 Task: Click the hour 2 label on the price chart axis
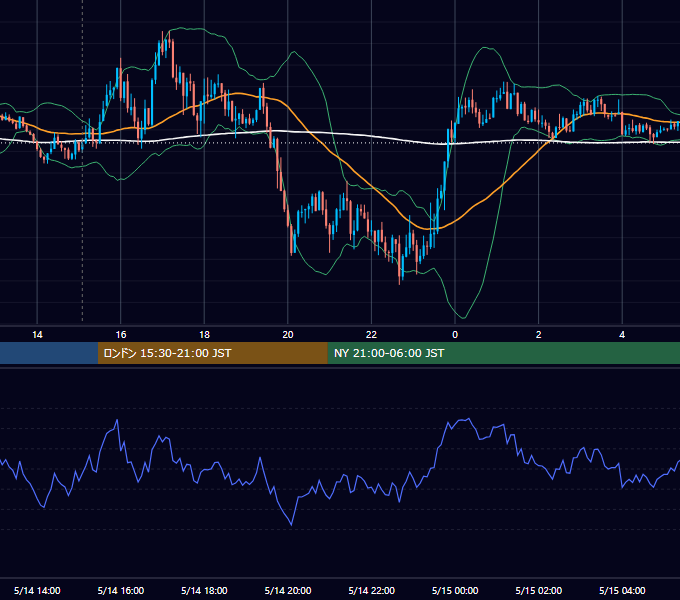pyautogui.click(x=539, y=335)
